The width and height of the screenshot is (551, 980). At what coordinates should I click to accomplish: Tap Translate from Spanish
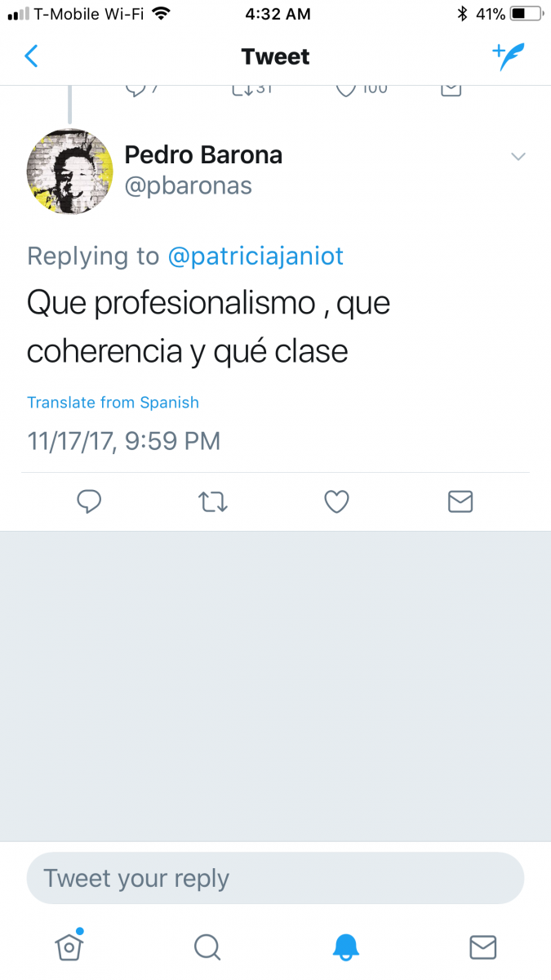(x=113, y=402)
